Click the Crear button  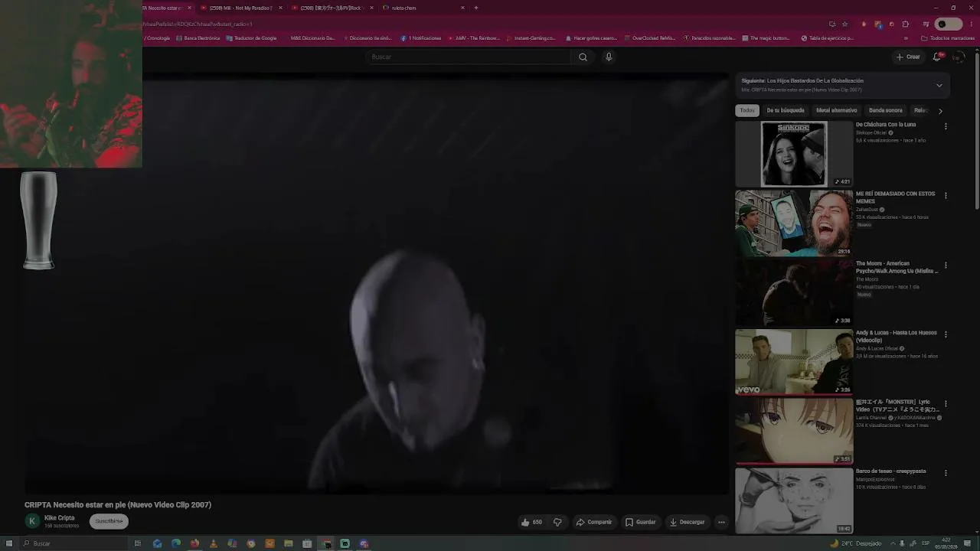coord(908,57)
